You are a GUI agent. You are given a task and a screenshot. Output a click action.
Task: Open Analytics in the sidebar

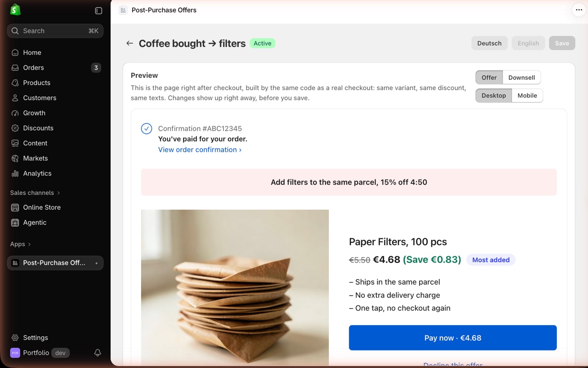pos(55,173)
